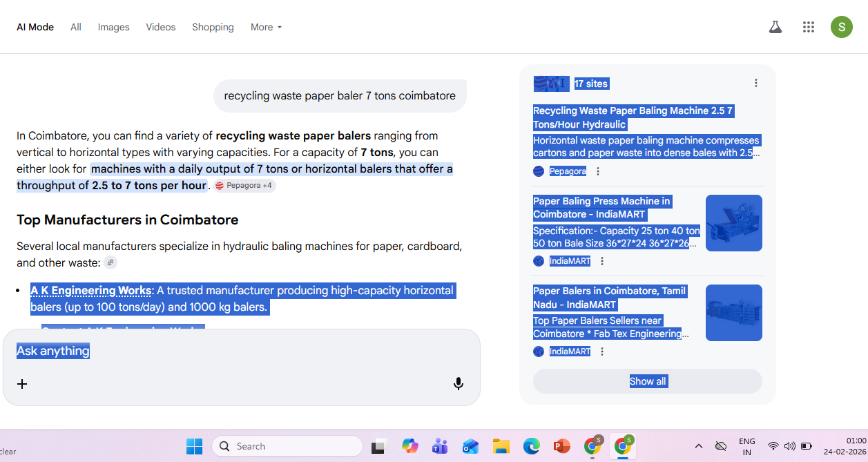Open three-dot menu beside 17 sites

756,83
